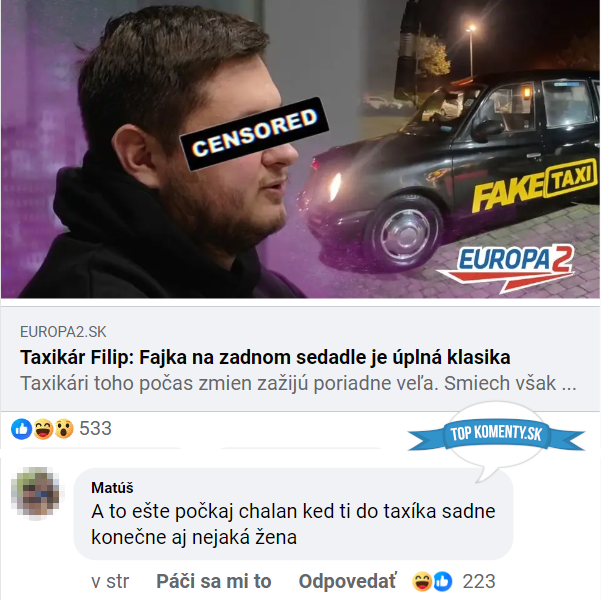Click the comment timestamp 'v str'
Screen dimensions: 601x616
click(x=110, y=582)
